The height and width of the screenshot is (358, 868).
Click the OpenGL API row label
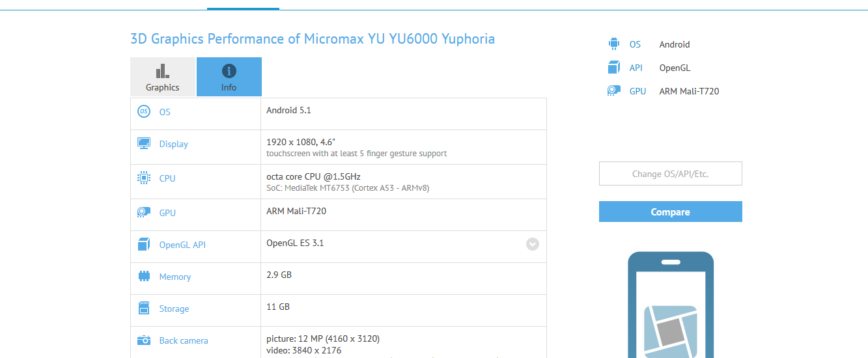click(182, 245)
